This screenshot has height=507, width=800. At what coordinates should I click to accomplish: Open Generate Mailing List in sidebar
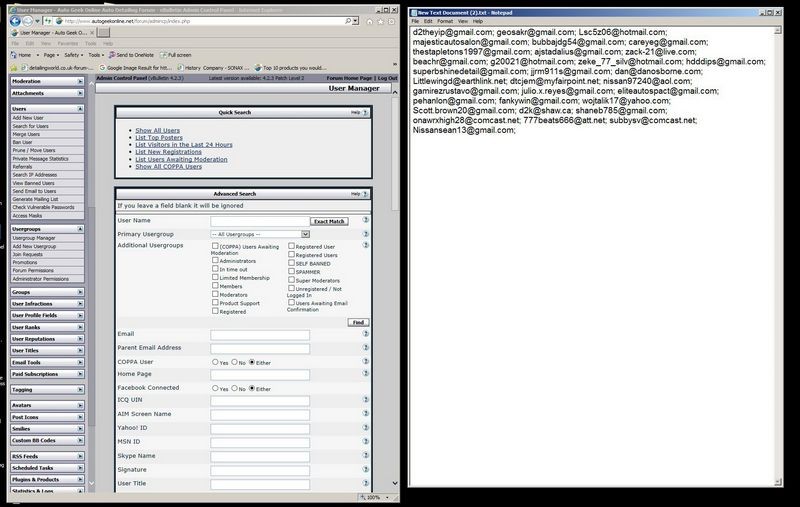click(x=36, y=199)
